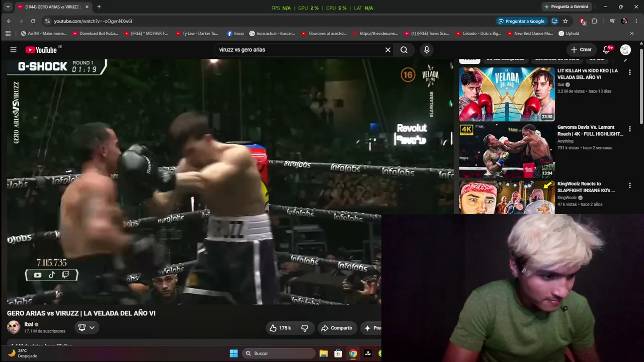Open a new browser tab
This screenshot has height=362, width=644.
pos(99,7)
